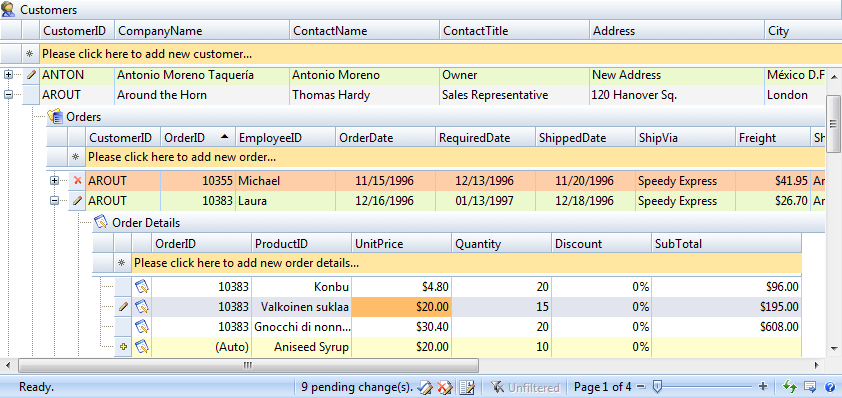
Task: Open the edit form icon in status bar
Action: pyautogui.click(x=468, y=387)
